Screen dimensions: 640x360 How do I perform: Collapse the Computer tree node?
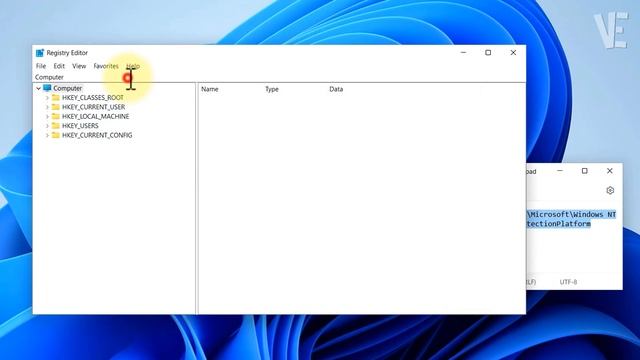pos(38,88)
